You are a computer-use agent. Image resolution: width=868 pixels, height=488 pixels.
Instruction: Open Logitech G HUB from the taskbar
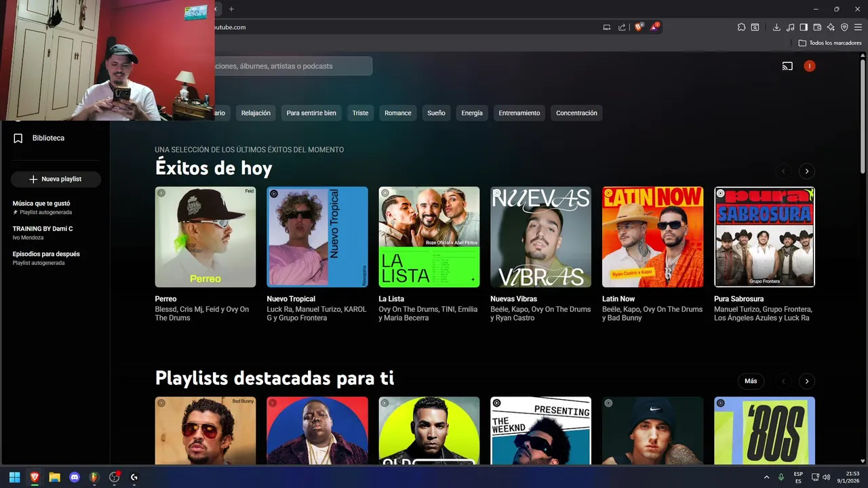134,477
